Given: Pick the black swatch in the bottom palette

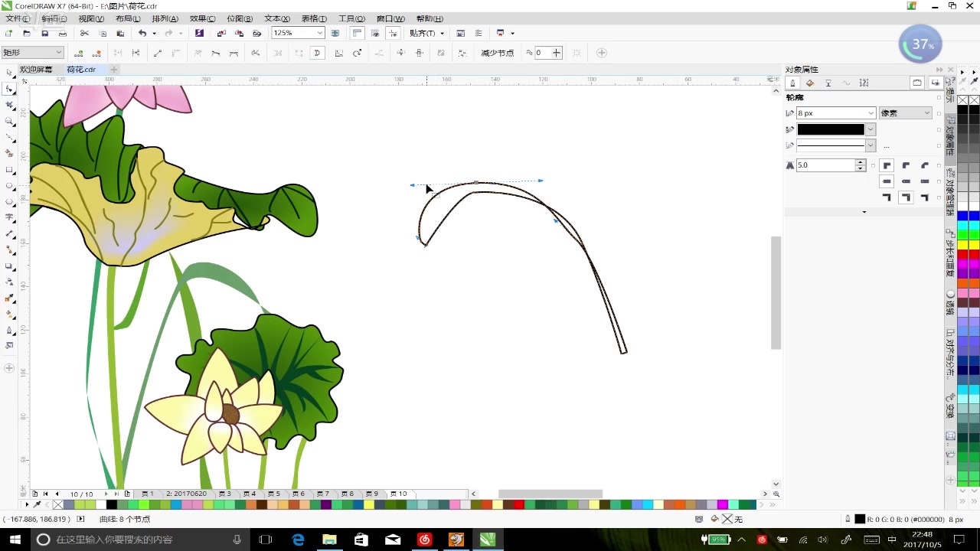Looking at the screenshot, I should coord(112,505).
